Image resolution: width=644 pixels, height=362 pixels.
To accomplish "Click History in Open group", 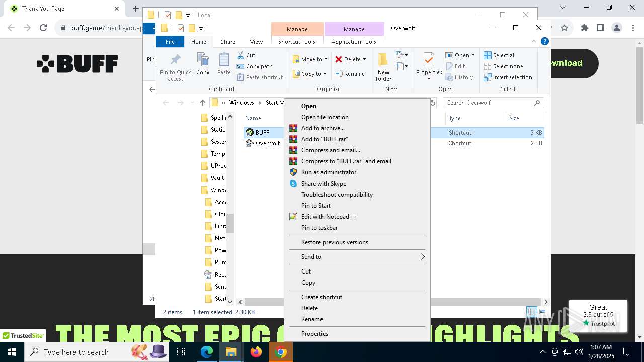I will [459, 77].
